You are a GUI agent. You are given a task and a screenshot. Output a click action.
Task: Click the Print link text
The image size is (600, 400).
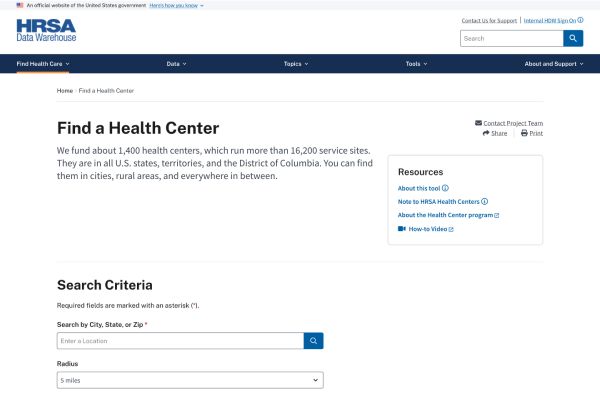536,133
